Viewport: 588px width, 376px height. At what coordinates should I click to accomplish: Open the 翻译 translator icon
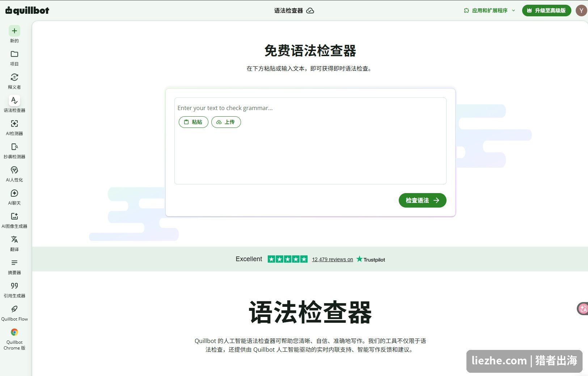click(14, 239)
